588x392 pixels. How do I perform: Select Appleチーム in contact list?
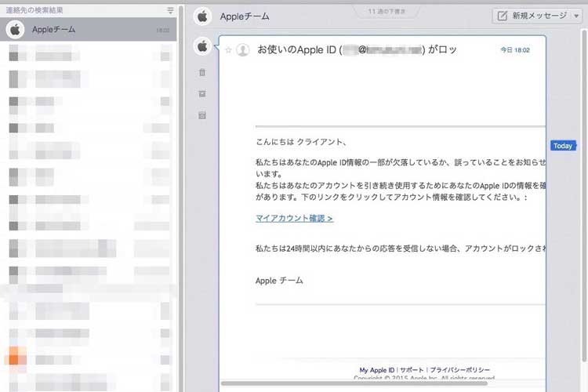(x=88, y=29)
